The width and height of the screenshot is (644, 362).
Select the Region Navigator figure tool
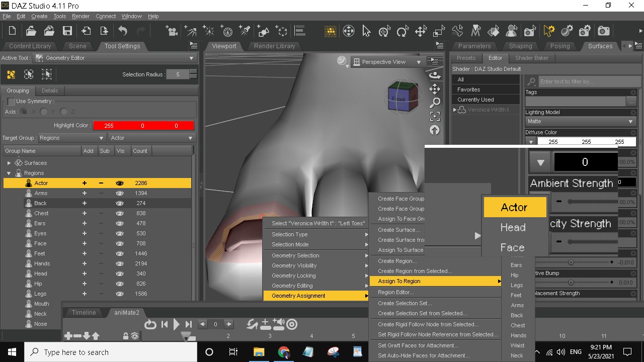pos(512,31)
